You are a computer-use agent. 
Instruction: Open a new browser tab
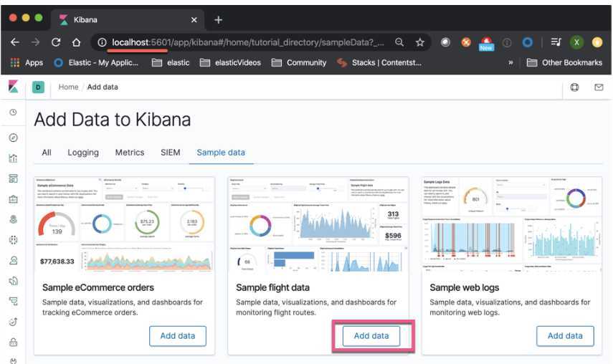218,19
